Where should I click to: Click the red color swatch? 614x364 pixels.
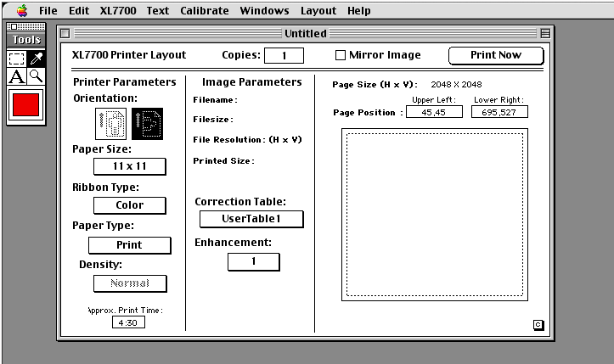pos(25,105)
